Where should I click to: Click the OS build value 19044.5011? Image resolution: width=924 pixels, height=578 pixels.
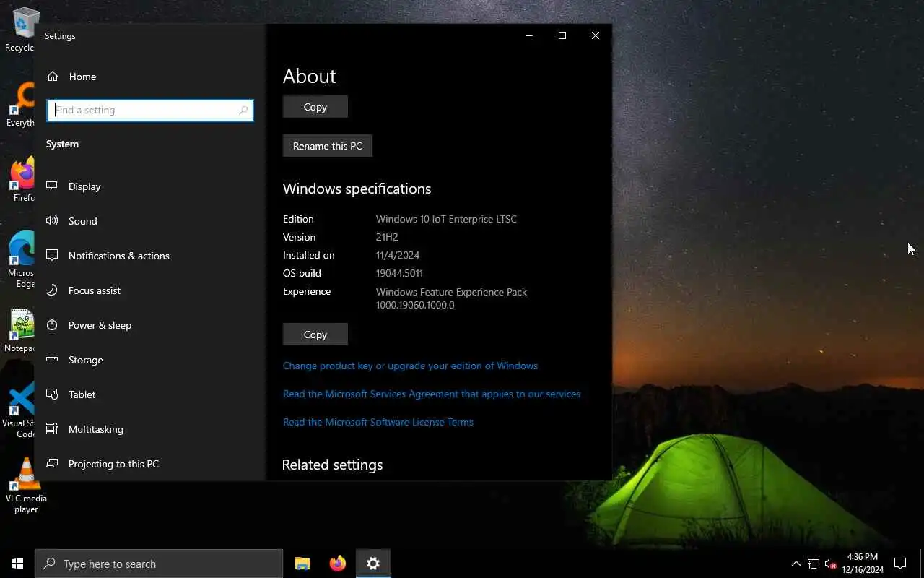pyautogui.click(x=399, y=273)
